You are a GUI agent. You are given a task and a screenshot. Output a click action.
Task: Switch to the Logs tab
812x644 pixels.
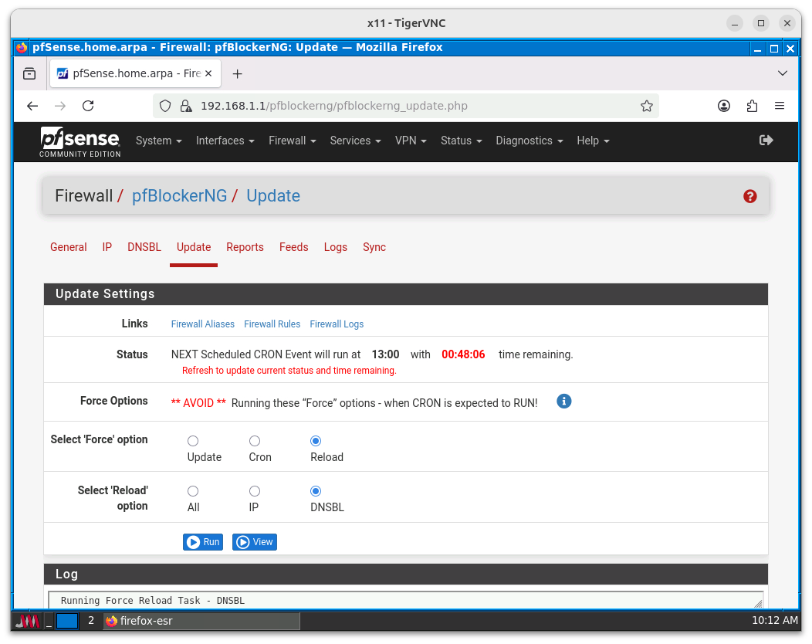point(336,247)
